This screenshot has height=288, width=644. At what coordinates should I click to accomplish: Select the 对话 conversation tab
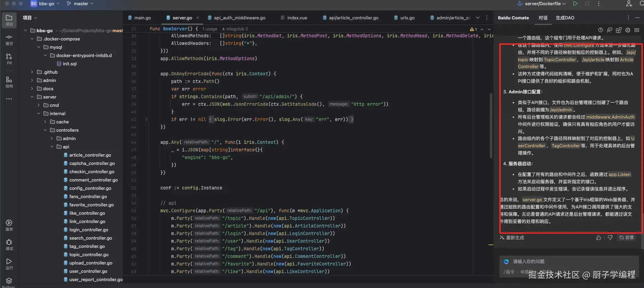(543, 18)
